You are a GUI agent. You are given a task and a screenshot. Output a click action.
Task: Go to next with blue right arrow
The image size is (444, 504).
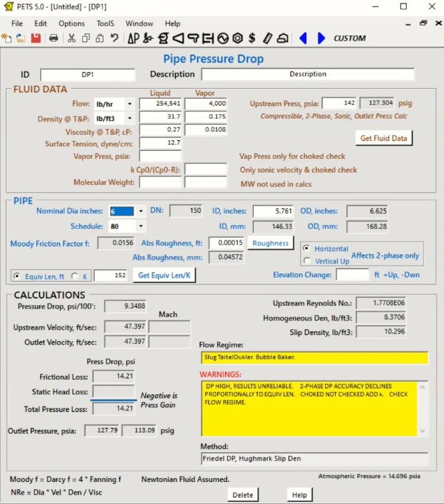[x=321, y=38]
